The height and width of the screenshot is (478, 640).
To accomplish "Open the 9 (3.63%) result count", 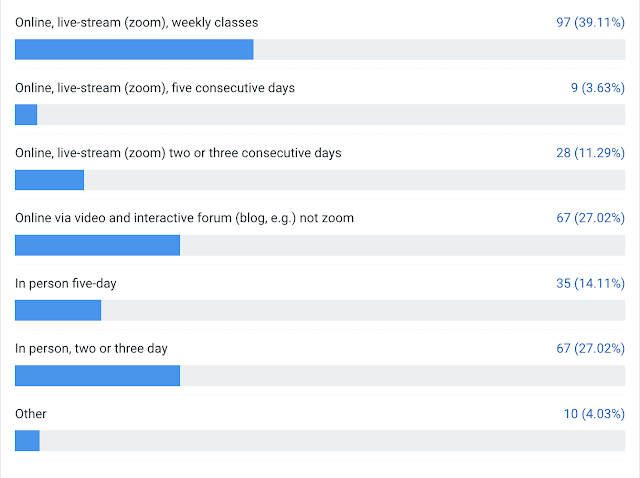I will [x=598, y=88].
